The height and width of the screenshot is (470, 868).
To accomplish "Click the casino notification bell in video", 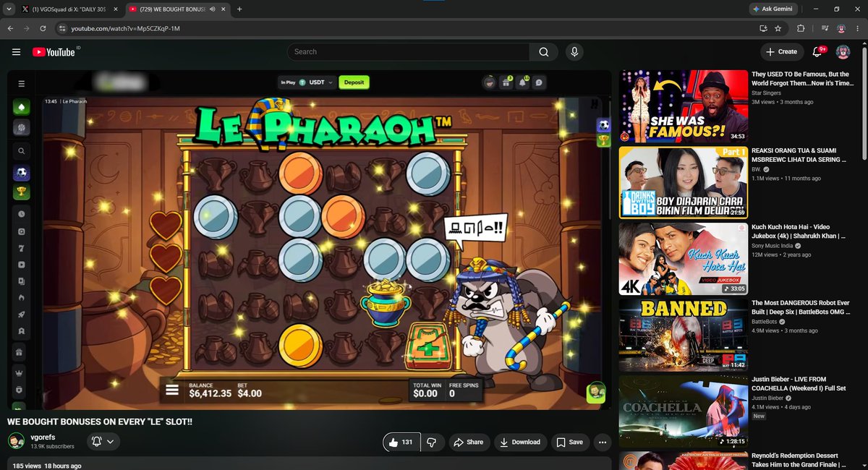I will coord(523,82).
